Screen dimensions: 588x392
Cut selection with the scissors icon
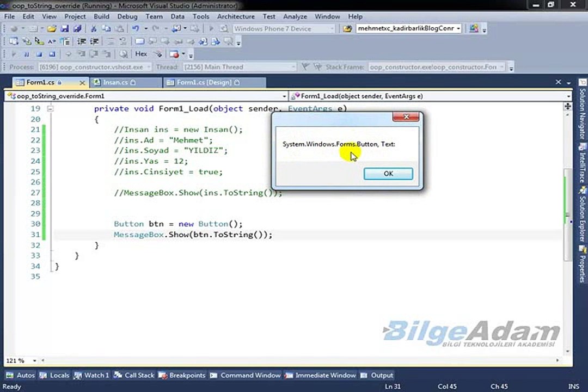[94, 28]
